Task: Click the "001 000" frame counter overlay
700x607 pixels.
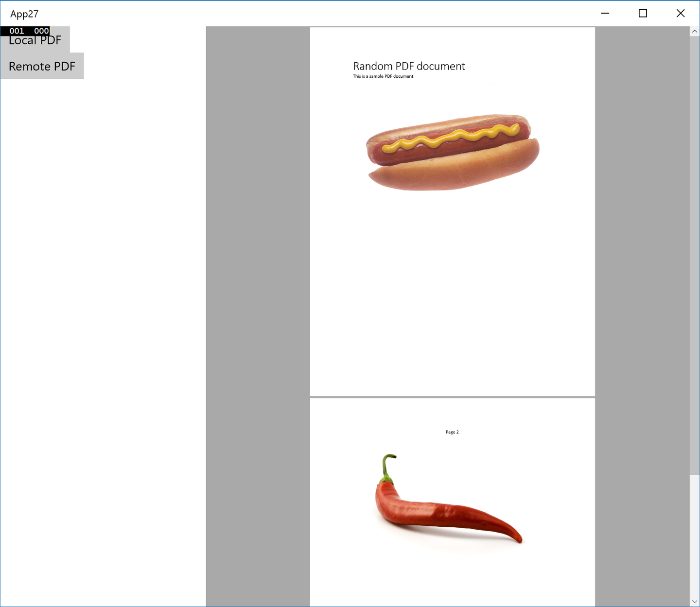Action: pos(25,31)
